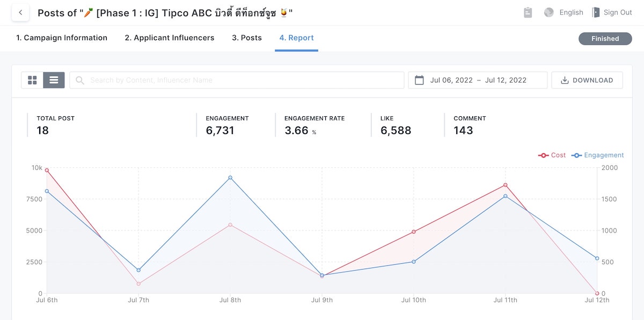
Task: Pick start date Jul 06, 2022
Action: coord(451,80)
